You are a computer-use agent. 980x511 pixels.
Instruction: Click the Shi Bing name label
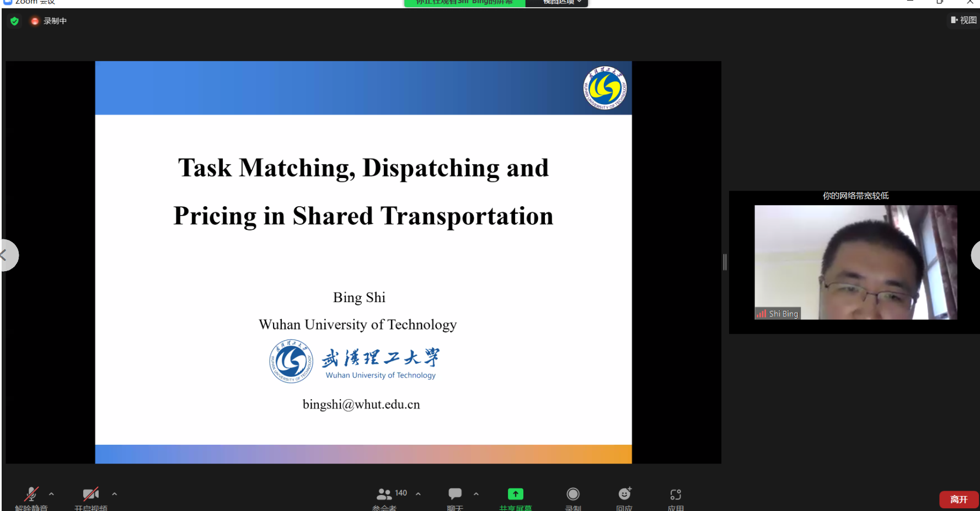(x=783, y=314)
